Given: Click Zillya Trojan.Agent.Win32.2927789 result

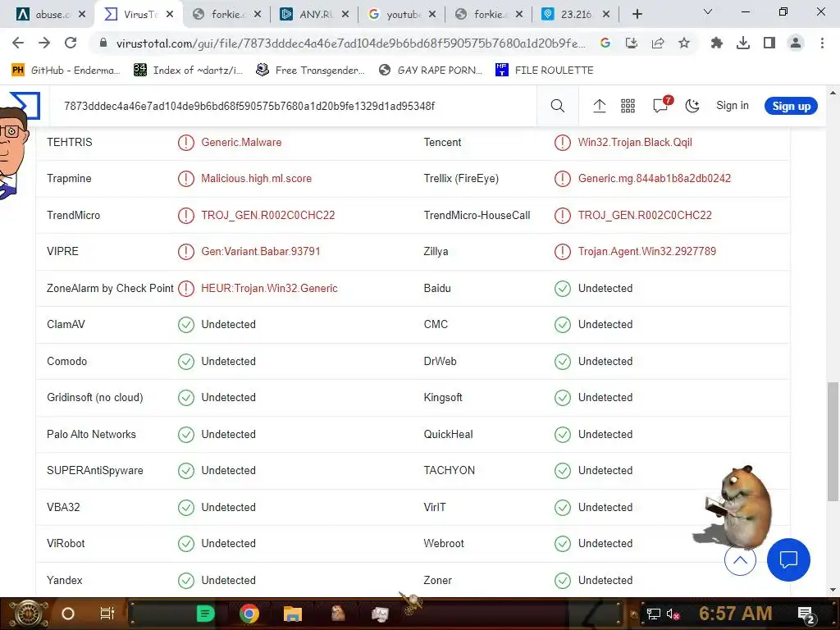Looking at the screenshot, I should tap(646, 251).
